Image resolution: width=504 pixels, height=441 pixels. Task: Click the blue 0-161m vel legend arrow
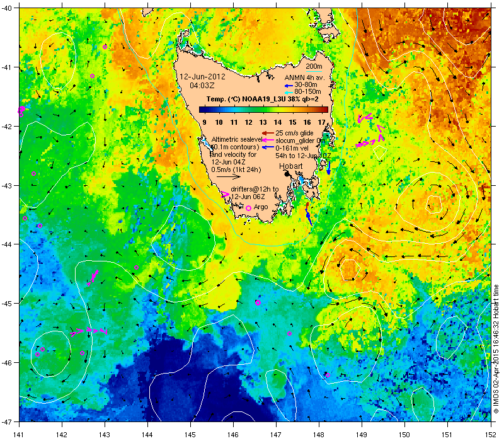268,147
